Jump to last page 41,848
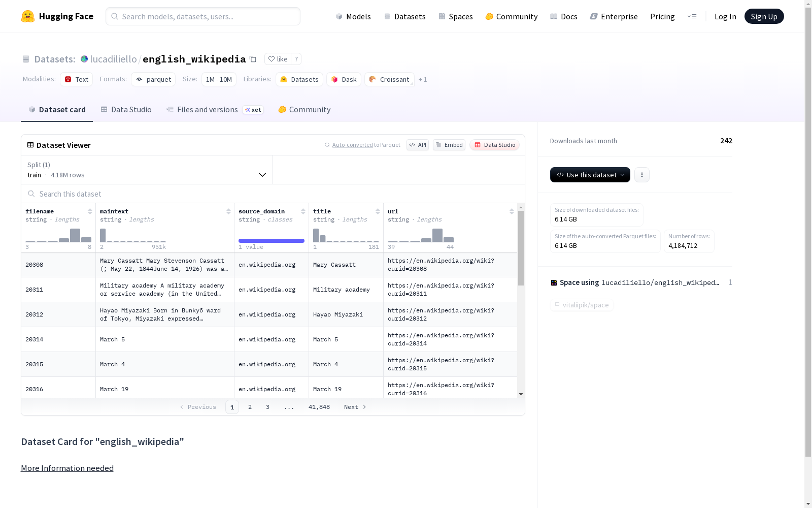 point(319,407)
